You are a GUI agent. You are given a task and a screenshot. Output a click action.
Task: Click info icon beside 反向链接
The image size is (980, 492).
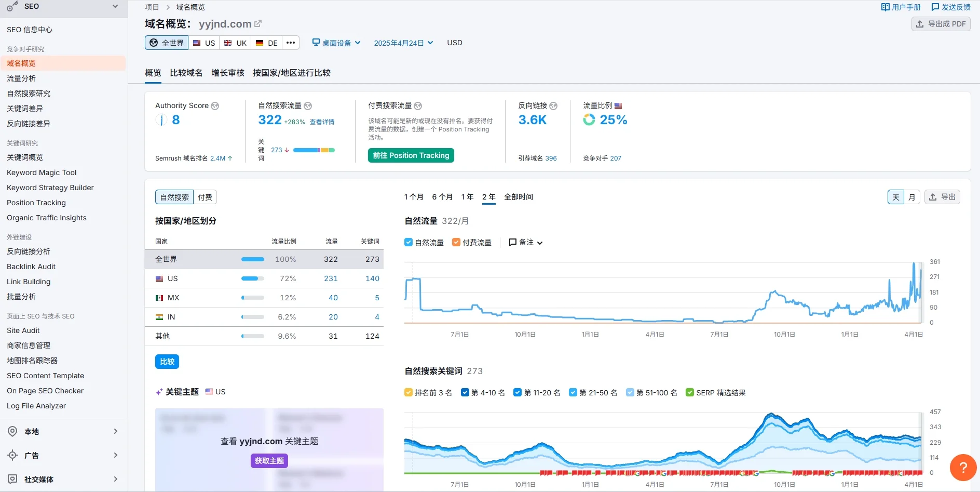pos(553,106)
